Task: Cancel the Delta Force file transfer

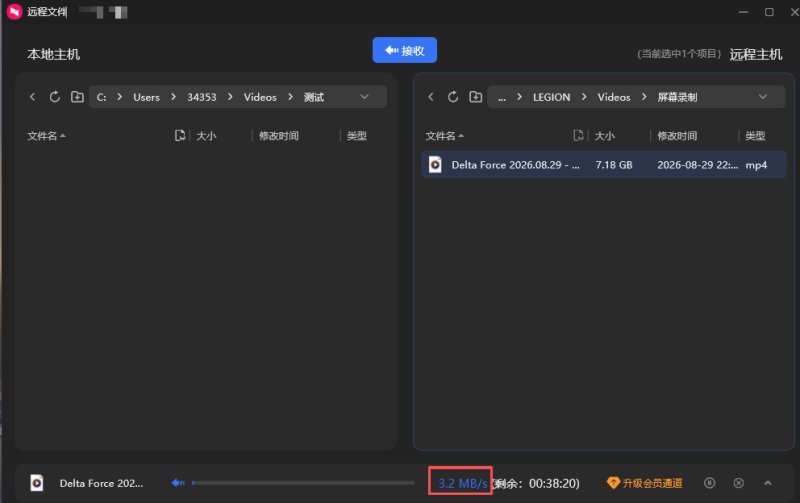Action: (738, 483)
